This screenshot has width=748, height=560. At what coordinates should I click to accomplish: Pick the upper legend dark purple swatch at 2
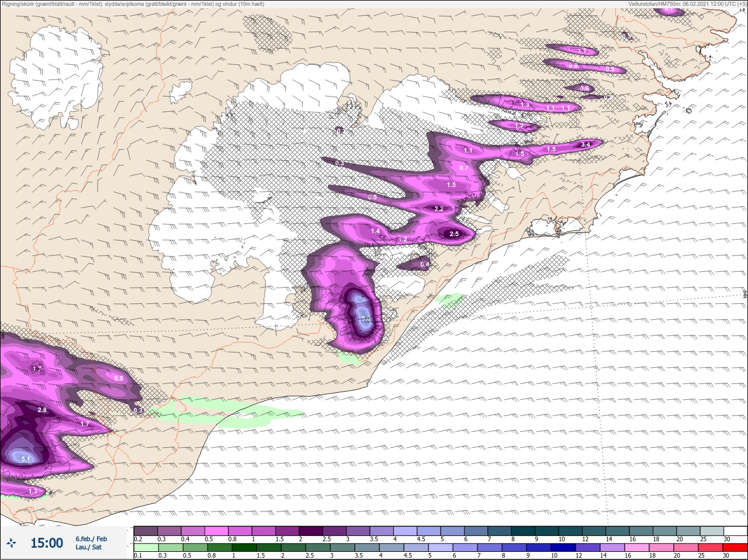point(311,531)
